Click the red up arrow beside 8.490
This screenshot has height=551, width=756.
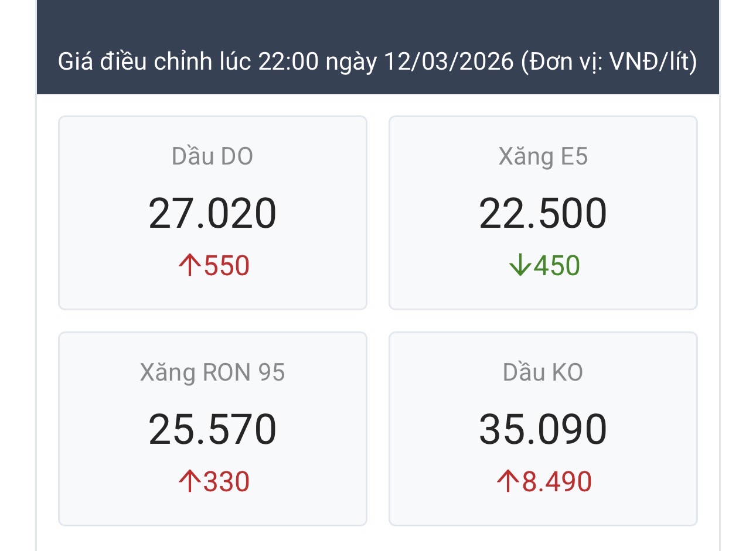click(508, 482)
